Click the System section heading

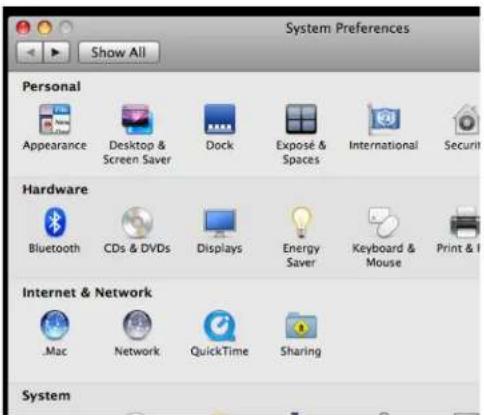click(x=46, y=396)
